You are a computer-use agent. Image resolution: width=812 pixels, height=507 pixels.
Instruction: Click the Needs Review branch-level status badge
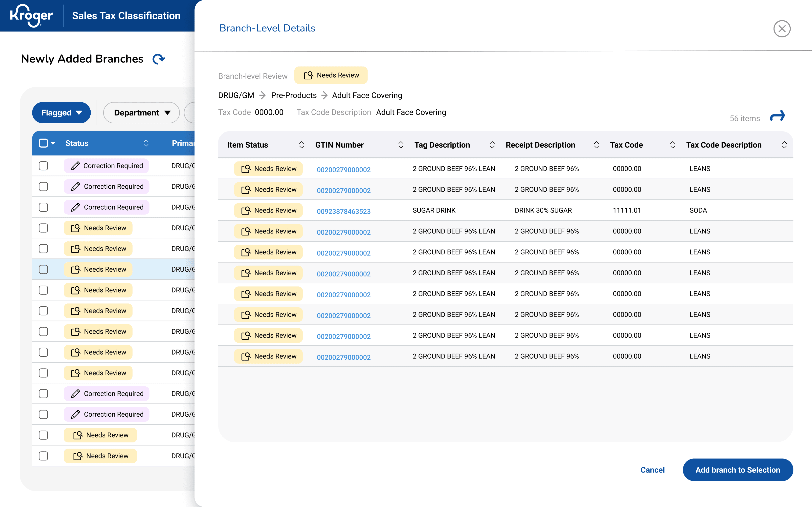(x=331, y=75)
